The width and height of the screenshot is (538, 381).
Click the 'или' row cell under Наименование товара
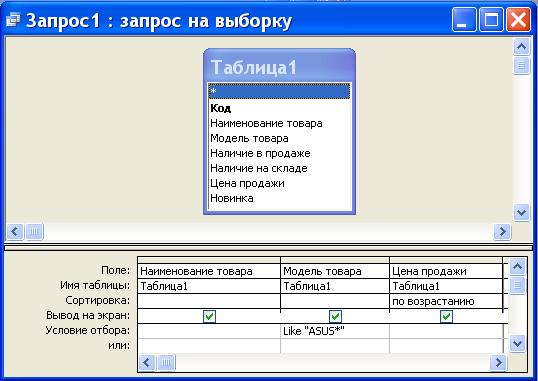click(209, 346)
